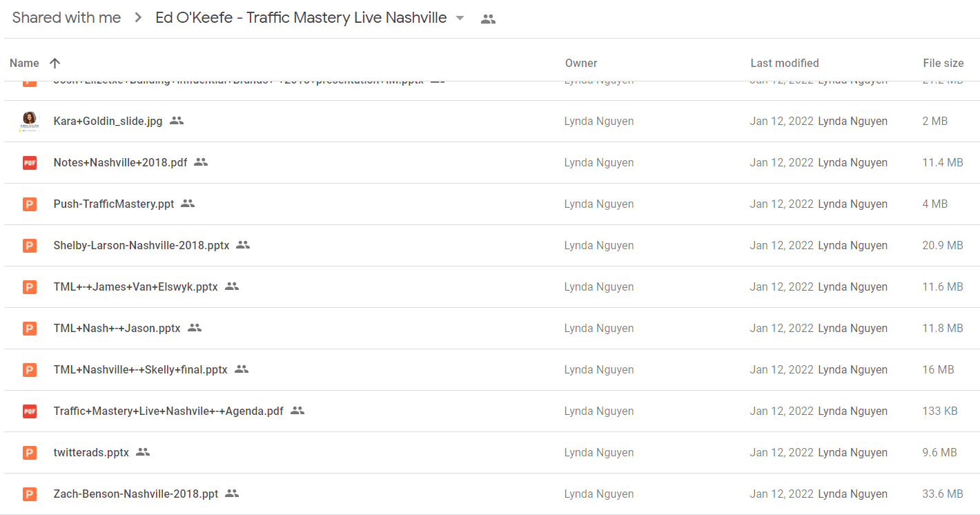
Task: Sort by File size column header
Action: click(943, 63)
